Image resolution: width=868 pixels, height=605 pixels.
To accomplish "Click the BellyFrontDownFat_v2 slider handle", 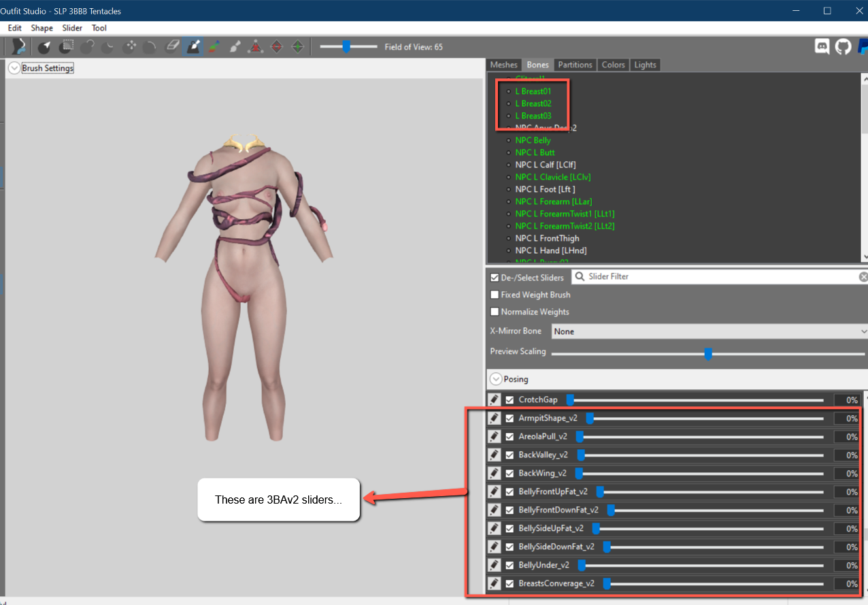I will point(611,510).
